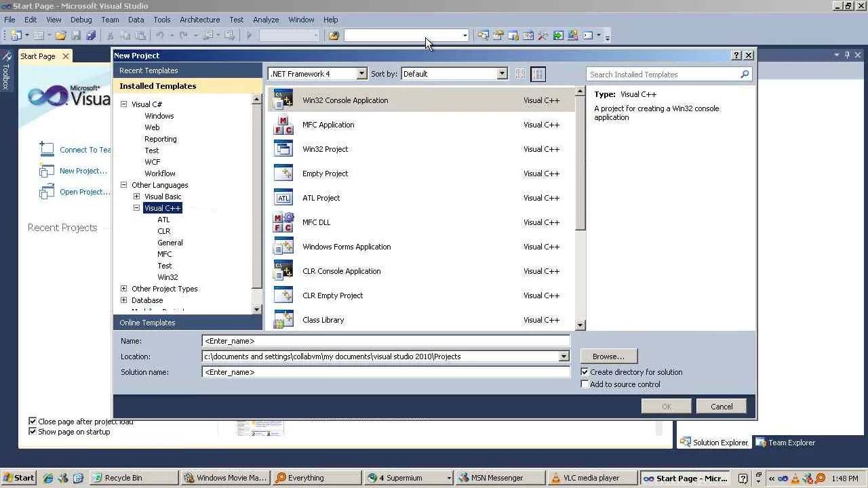Switch template list to medium icons view
The image size is (868, 488).
click(538, 74)
